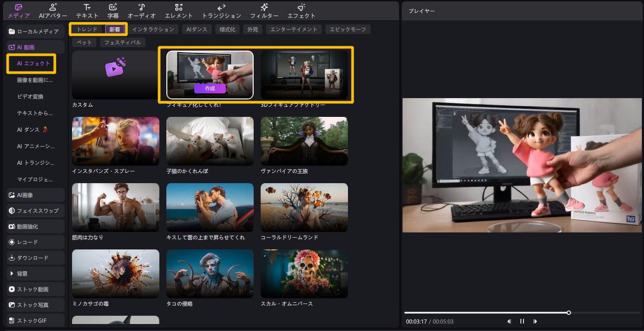Switch to the オーディオ panel
Screen dimensions: 644x331
tap(141, 11)
